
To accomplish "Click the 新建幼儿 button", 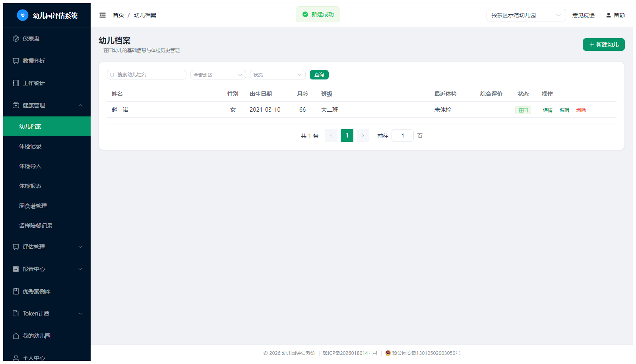I will [604, 45].
